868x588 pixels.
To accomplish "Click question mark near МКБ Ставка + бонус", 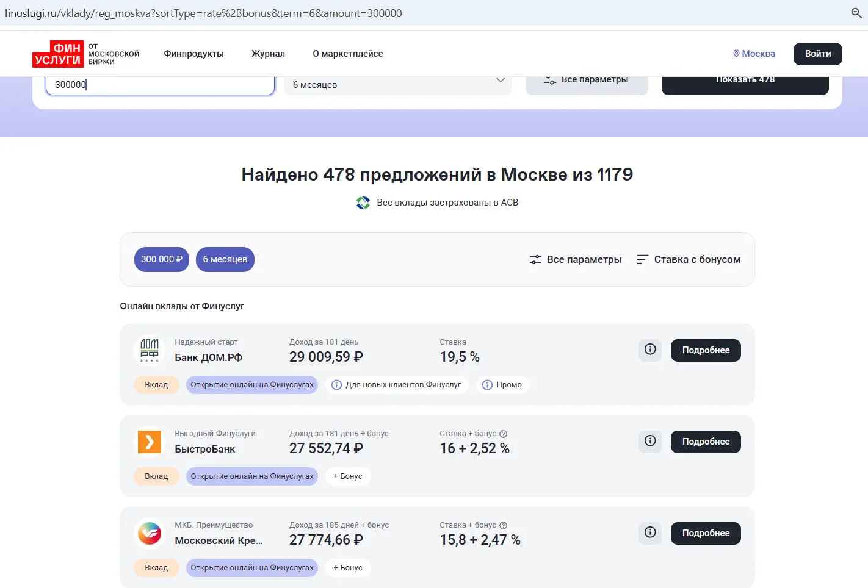I will (504, 525).
